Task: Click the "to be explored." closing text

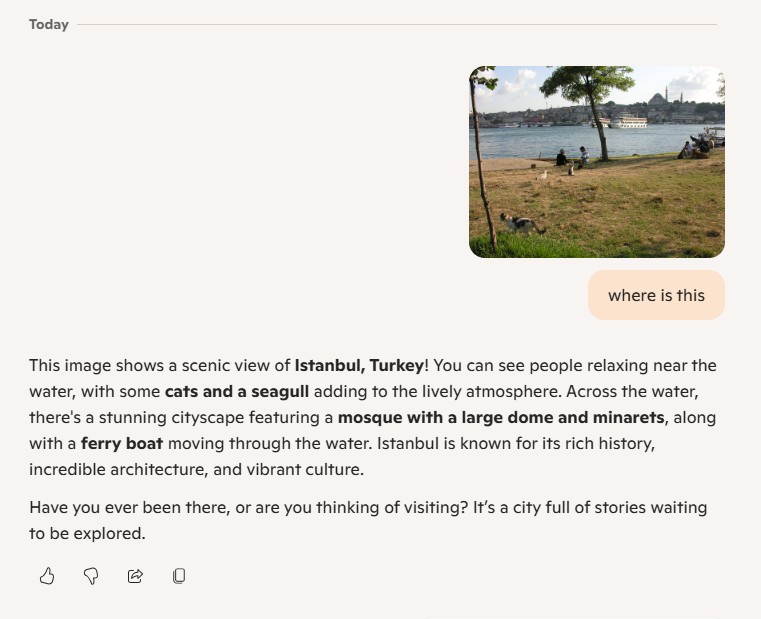Action: click(87, 533)
